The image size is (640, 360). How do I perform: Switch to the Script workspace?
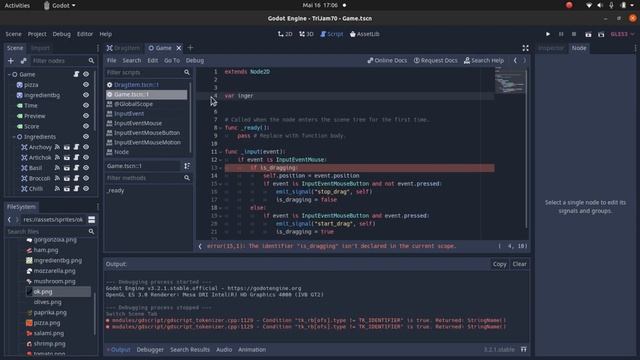[x=331, y=34]
